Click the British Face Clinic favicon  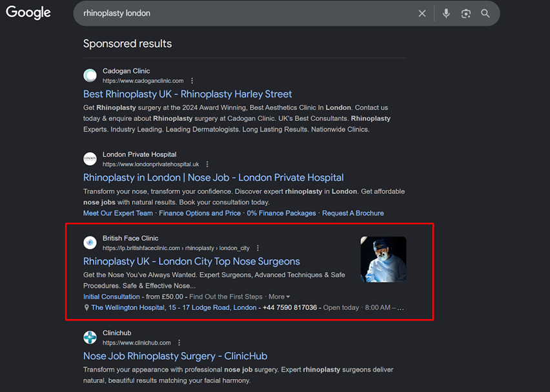[90, 243]
